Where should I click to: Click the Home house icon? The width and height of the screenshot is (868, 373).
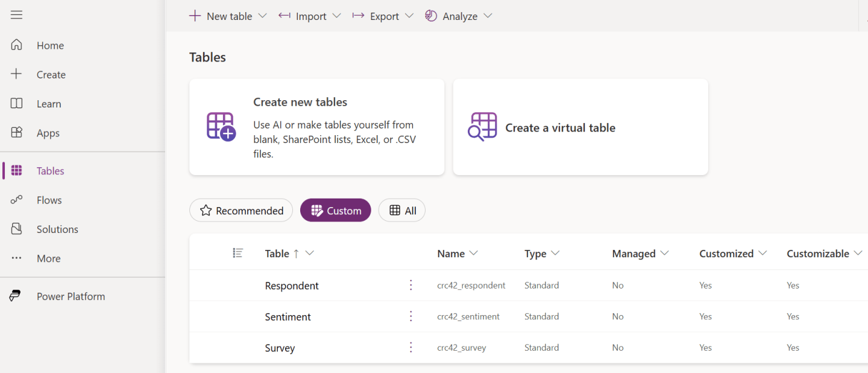(16, 45)
